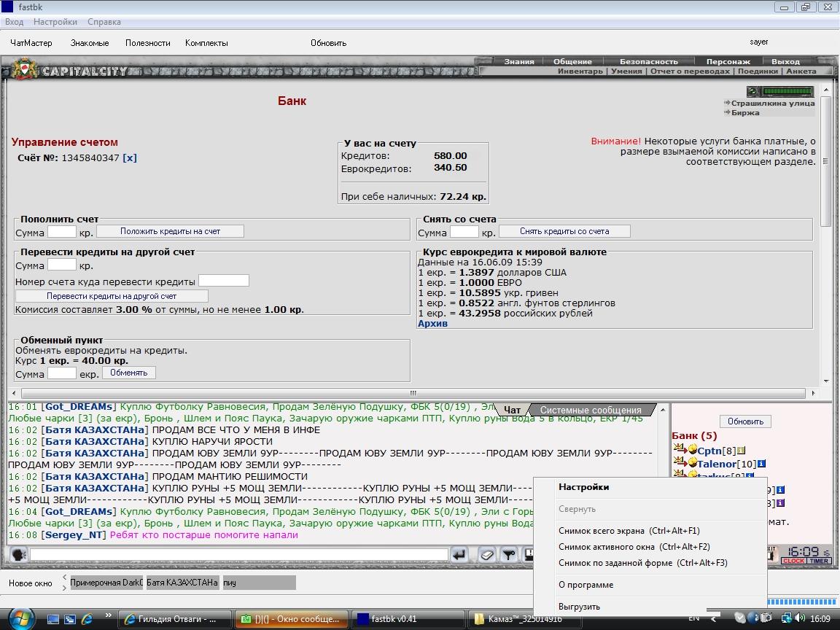Image resolution: width=840 pixels, height=630 pixels.
Task: Click the purple info icon in player list
Action: click(780, 503)
